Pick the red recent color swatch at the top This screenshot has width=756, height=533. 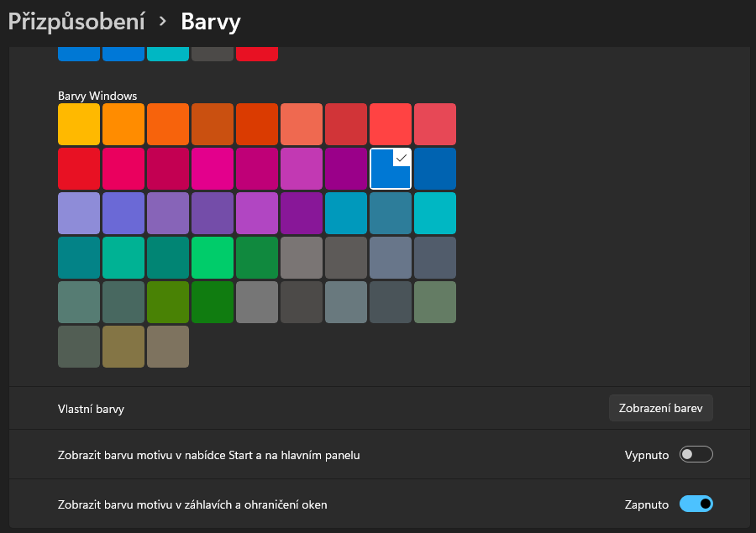point(257,54)
